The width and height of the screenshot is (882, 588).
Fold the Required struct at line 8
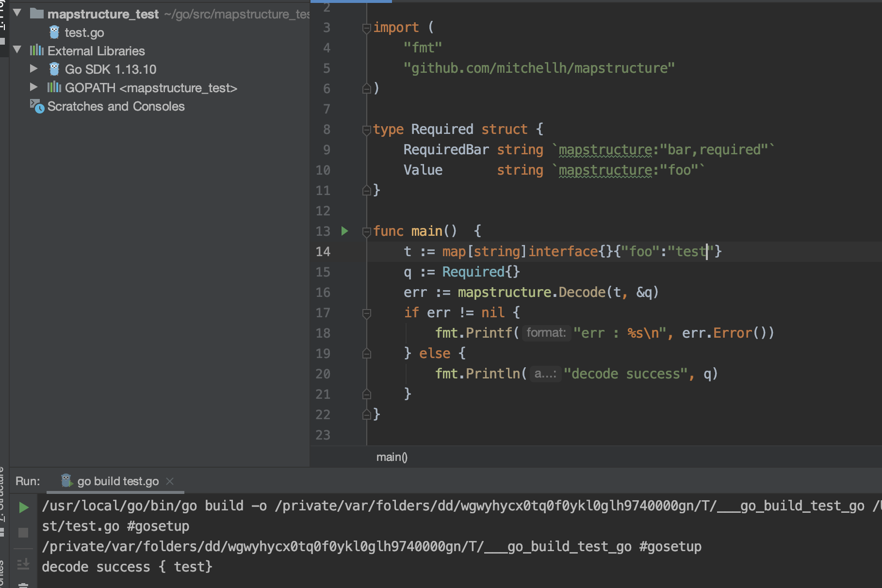(x=367, y=130)
